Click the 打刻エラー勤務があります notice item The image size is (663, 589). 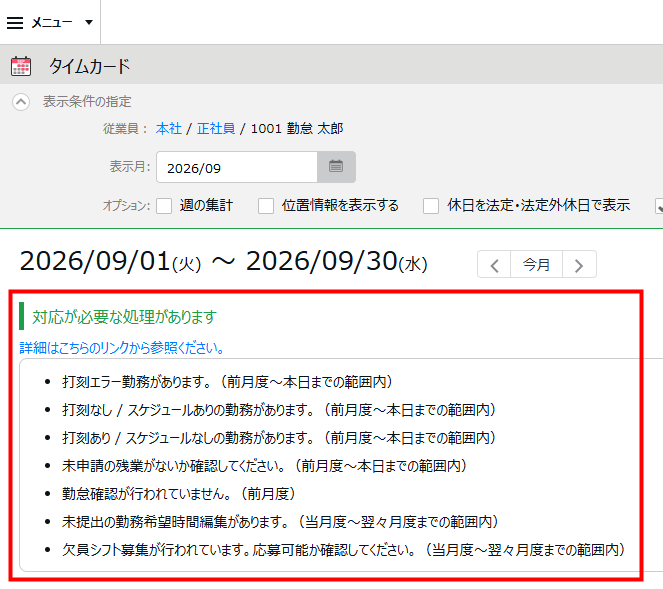[227, 382]
